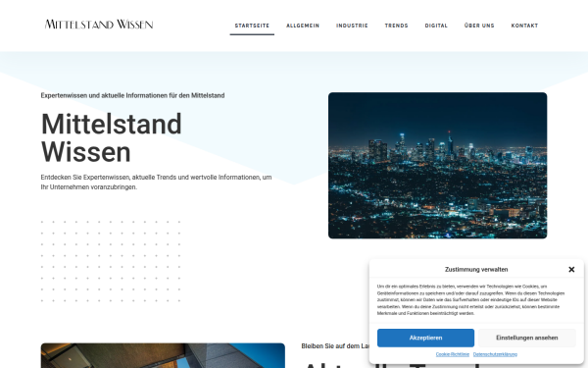The height and width of the screenshot is (368, 588).
Task: Open the Datenschutzerklärung link
Action: (x=495, y=354)
